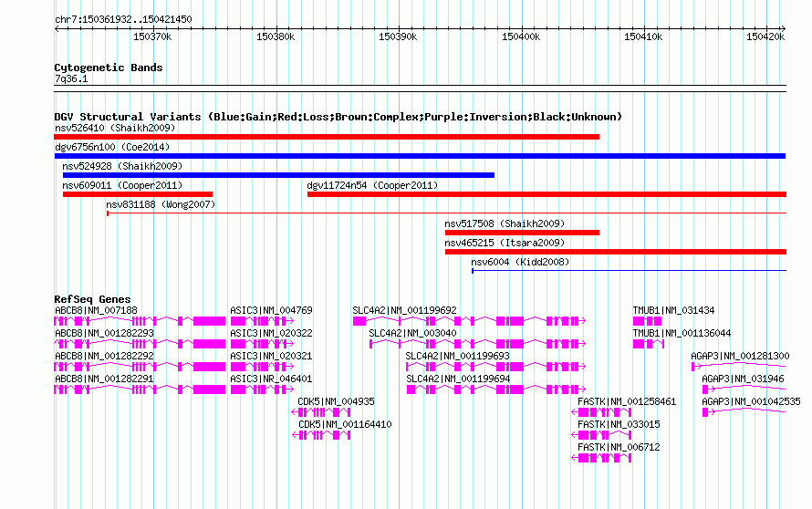The height and width of the screenshot is (509, 812).
Task: Click the FASTK|NM_001258461 gene label
Action: [627, 401]
